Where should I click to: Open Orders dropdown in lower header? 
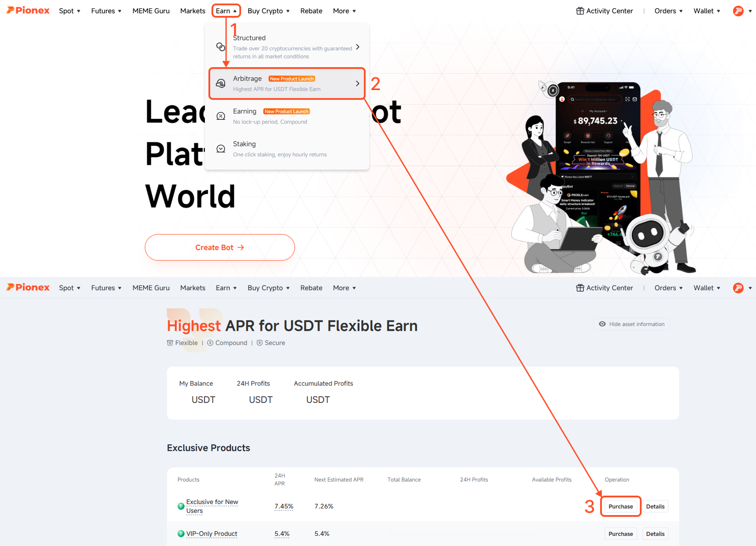point(669,288)
